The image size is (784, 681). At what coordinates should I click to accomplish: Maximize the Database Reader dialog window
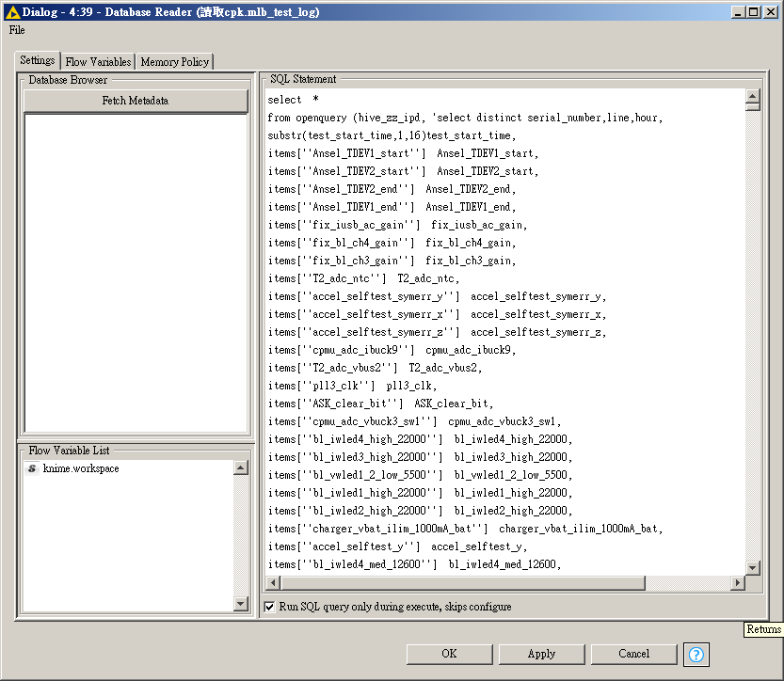[753, 12]
